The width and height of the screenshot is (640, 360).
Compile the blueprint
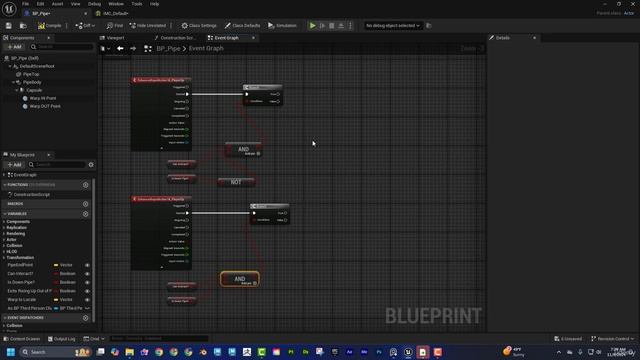(49, 26)
